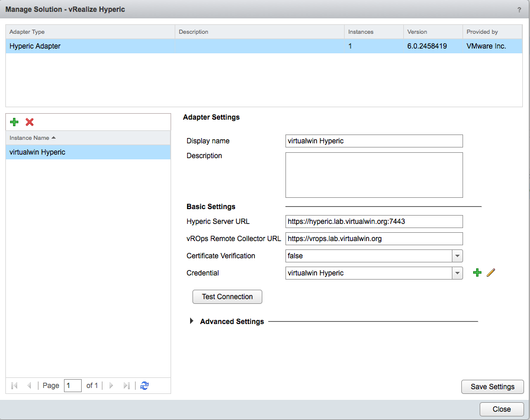530x420 pixels.
Task: Open the Certificate Verification dropdown
Action: point(457,256)
